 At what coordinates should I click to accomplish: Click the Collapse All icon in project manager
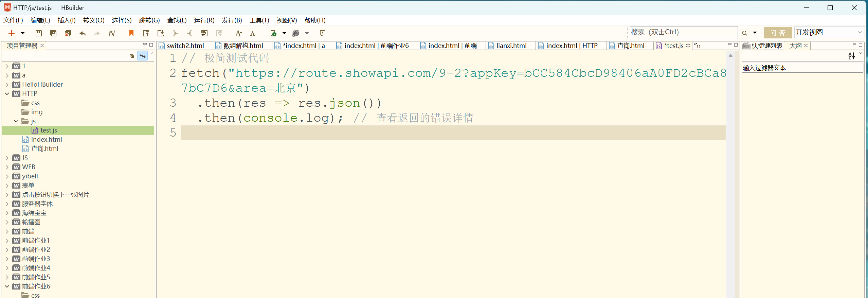pyautogui.click(x=132, y=56)
